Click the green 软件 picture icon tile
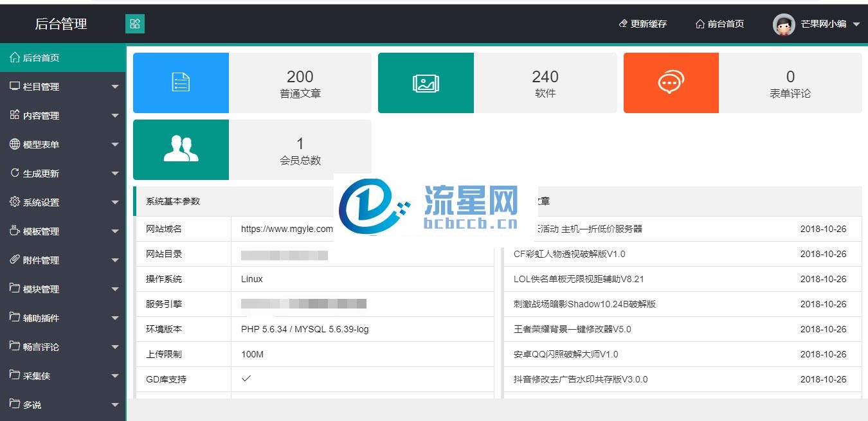This screenshot has width=868, height=421. tap(426, 83)
